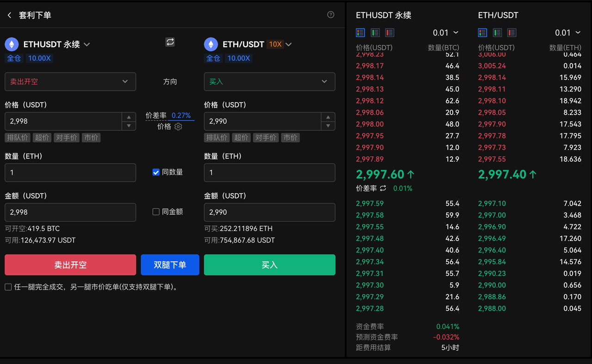Open the help question mark icon
This screenshot has width=592, height=364.
tap(331, 15)
